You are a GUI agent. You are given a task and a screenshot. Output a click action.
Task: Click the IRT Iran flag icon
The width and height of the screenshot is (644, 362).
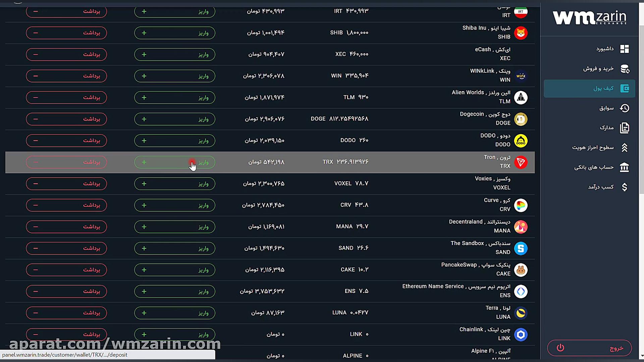[521, 12]
